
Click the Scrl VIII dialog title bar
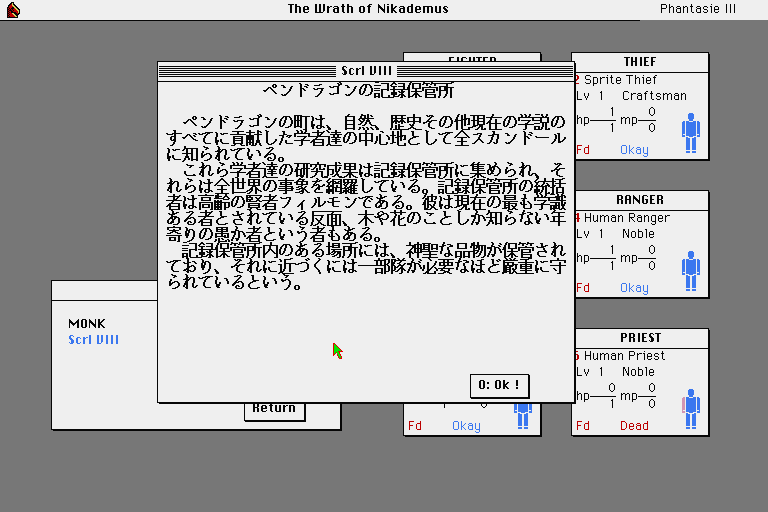[x=366, y=71]
